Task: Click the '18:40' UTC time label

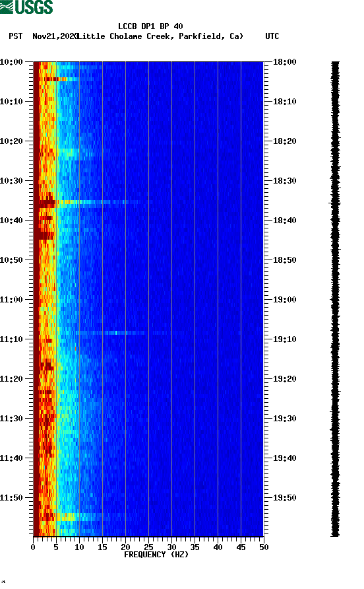Action: click(284, 220)
